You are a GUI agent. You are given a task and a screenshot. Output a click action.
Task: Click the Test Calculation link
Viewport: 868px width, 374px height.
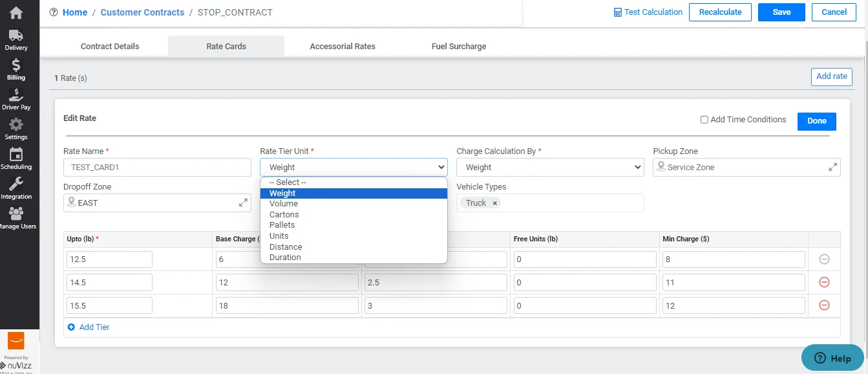(x=648, y=12)
